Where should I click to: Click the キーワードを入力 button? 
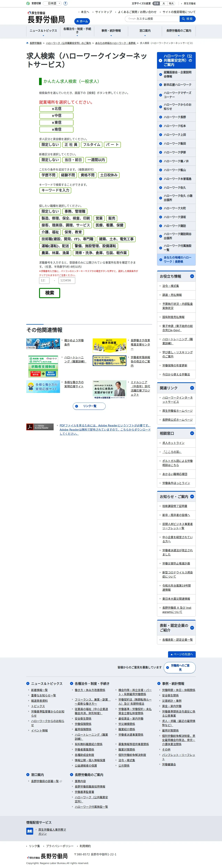[55, 190]
